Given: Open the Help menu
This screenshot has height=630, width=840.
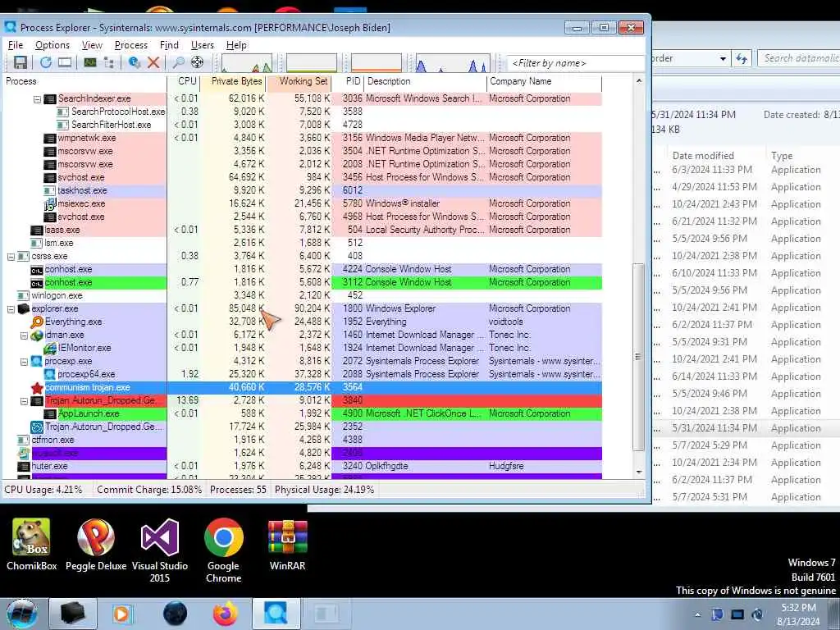Looking at the screenshot, I should [236, 45].
